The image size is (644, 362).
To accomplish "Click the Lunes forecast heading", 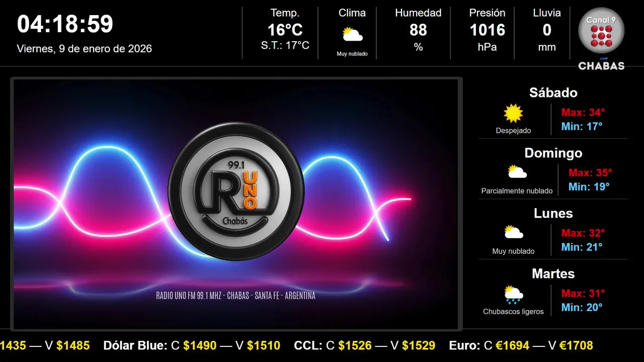I will (553, 213).
